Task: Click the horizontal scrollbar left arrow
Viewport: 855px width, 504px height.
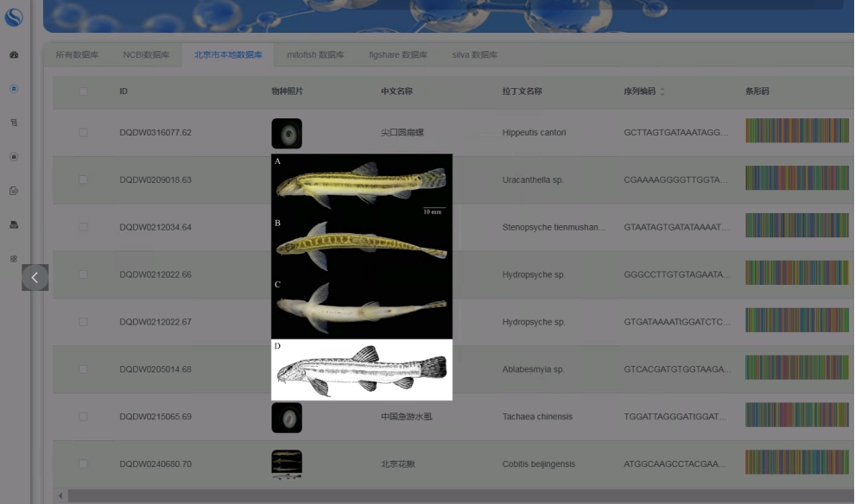Action: point(60,496)
